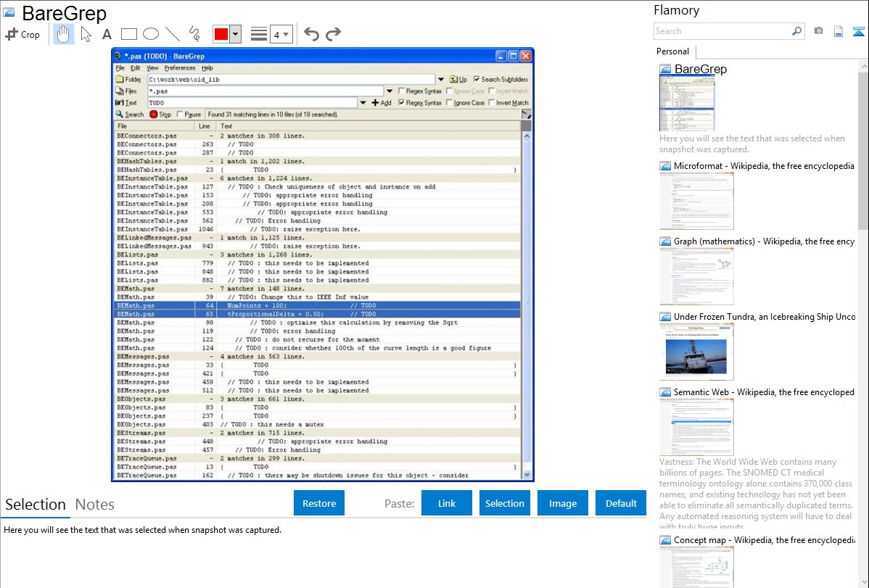Switch to the Notes tab
This screenshot has width=869, height=588.
[x=95, y=505]
